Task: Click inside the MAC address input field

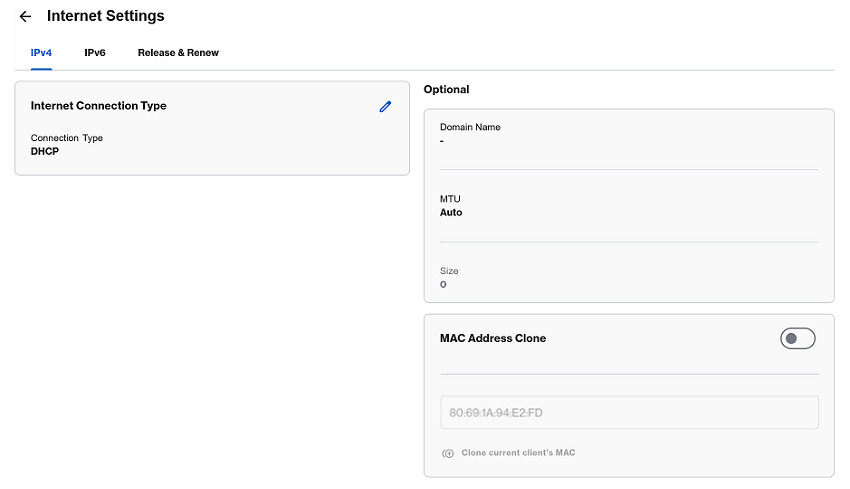Action: click(x=629, y=412)
